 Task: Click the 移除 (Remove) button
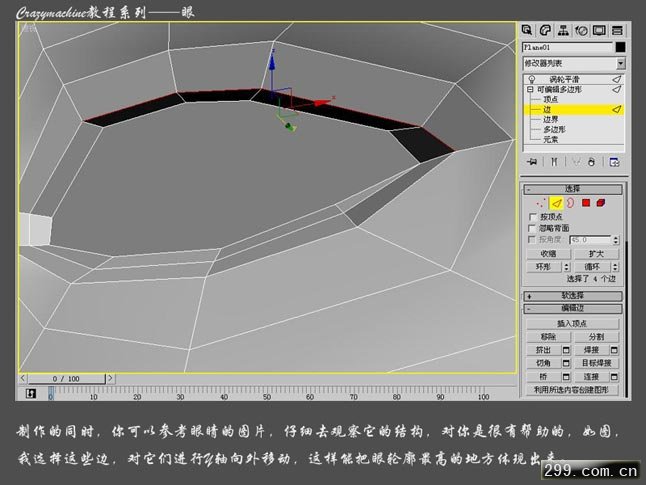tap(548, 337)
